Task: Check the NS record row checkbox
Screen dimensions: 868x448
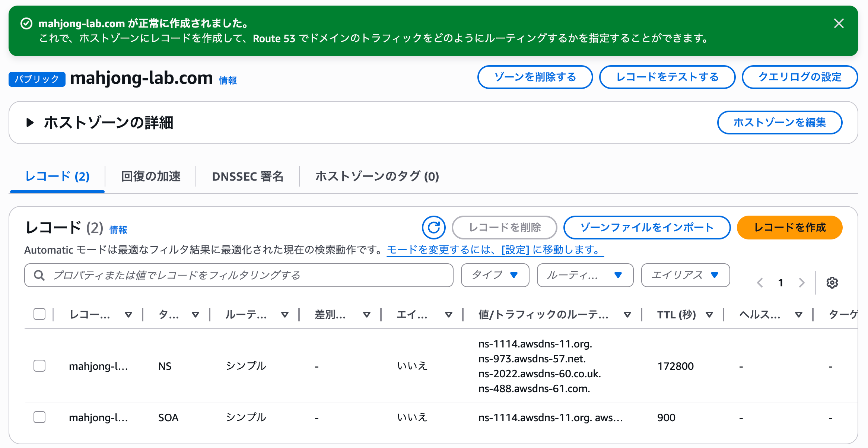Action: point(39,366)
